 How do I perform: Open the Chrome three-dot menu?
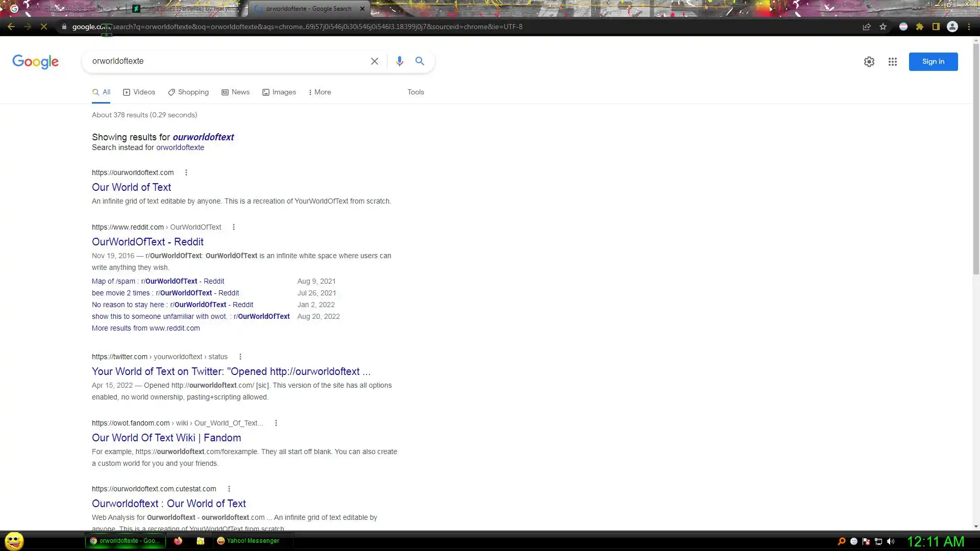point(969,27)
